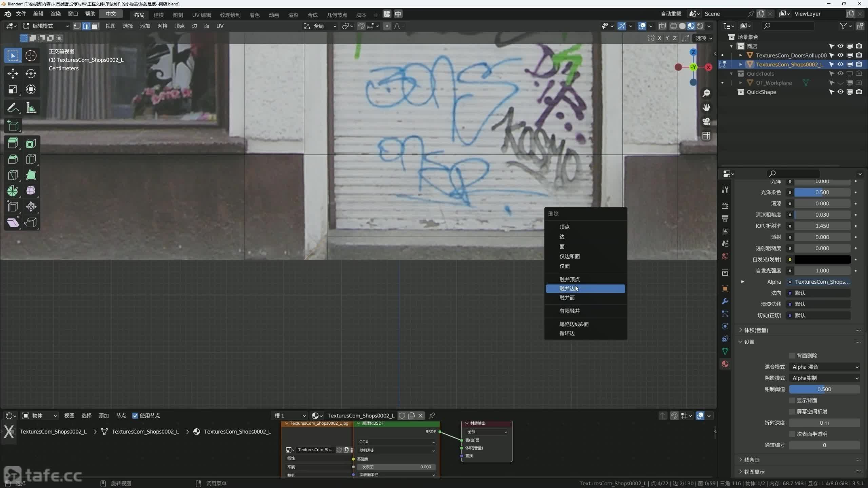This screenshot has width=868, height=488.
Task: Switch orthographic/perspective grid icon
Action: pos(706,136)
